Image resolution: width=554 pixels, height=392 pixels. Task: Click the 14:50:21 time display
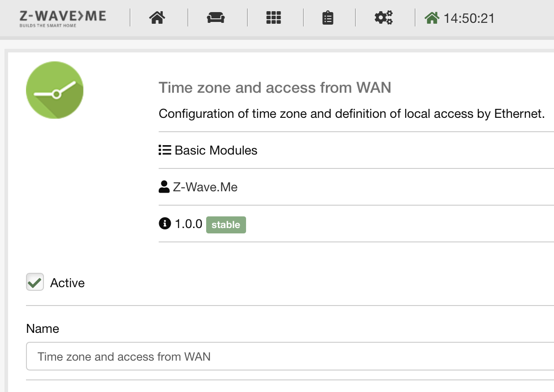[469, 18]
